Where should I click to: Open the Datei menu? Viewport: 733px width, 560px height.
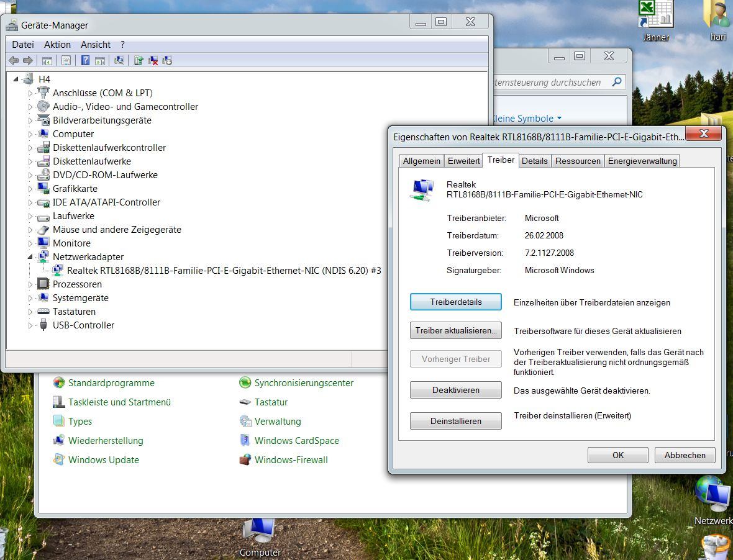23,44
